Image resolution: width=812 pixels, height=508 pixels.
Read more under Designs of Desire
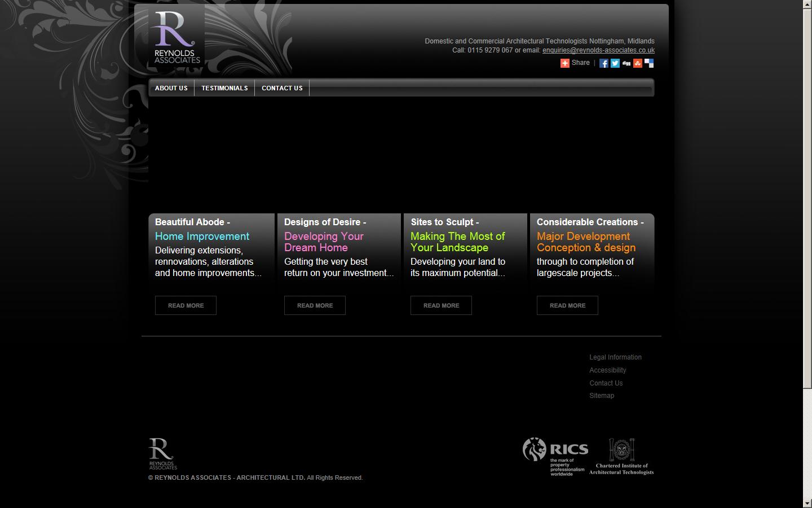tap(315, 305)
